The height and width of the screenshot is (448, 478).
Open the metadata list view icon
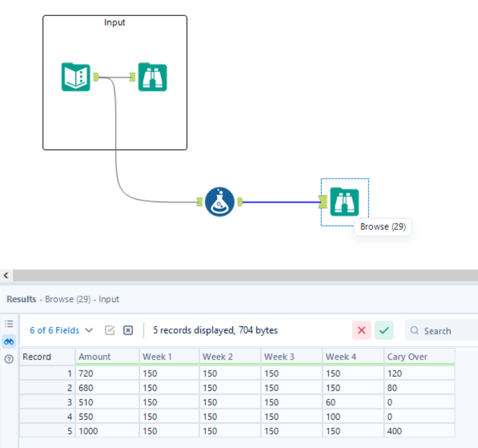pyautogui.click(x=9, y=324)
